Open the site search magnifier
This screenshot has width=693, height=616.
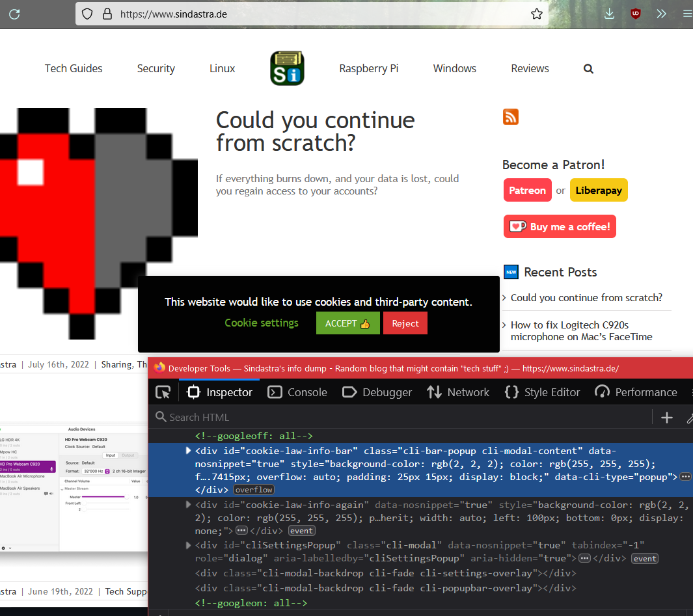[588, 68]
